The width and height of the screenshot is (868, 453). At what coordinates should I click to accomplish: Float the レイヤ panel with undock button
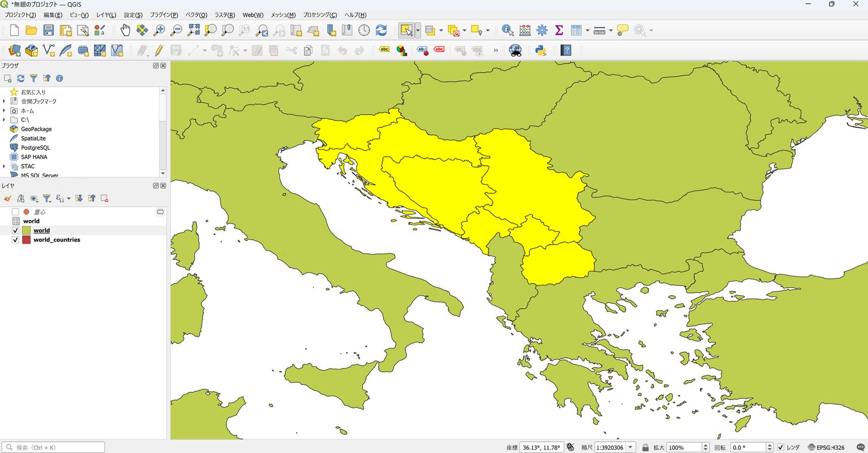point(156,186)
